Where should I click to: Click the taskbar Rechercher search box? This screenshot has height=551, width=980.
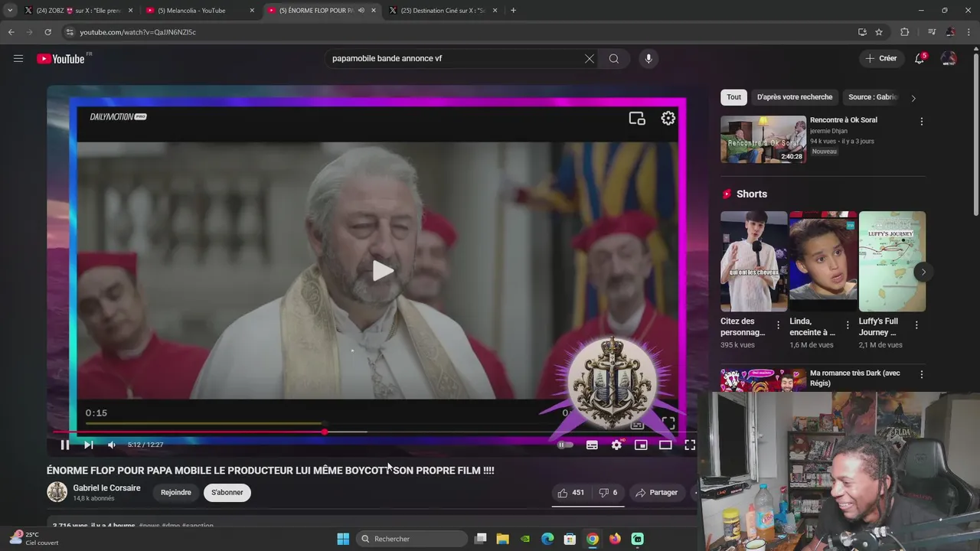click(411, 539)
